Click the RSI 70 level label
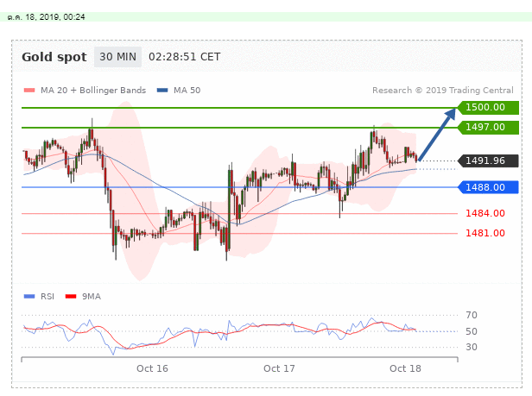Screen dimensions: 532x396 click(472, 315)
